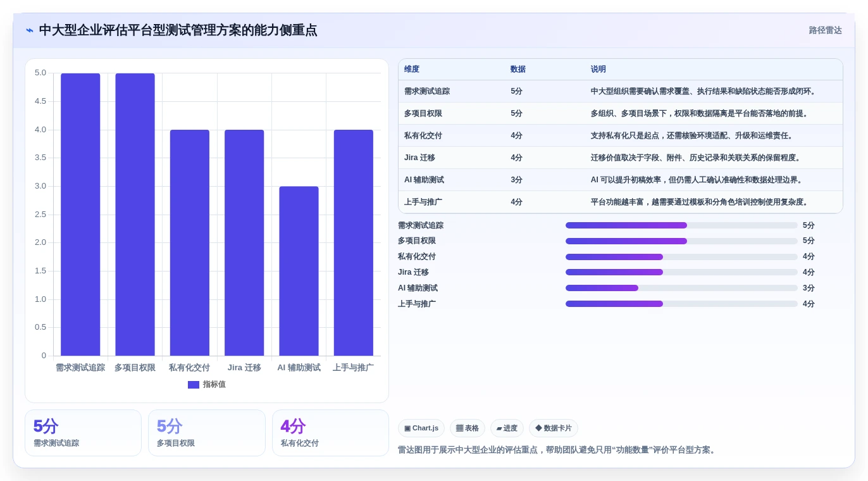Click the 说明 column header
868x481 pixels.
[x=598, y=70]
